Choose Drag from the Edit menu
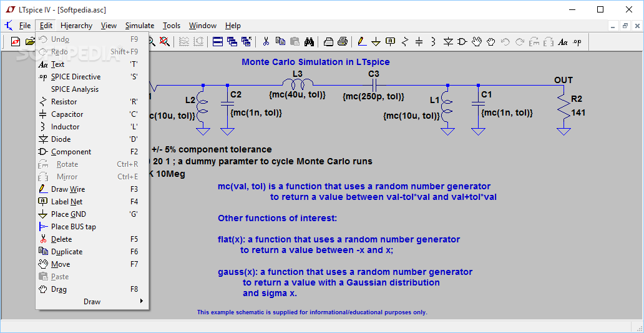Image resolution: width=644 pixels, height=333 pixels. pos(92,289)
